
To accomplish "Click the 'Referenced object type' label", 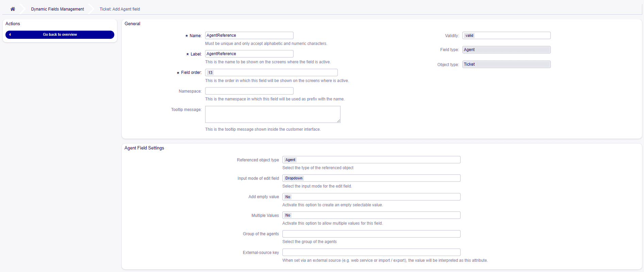I will tap(258, 160).
